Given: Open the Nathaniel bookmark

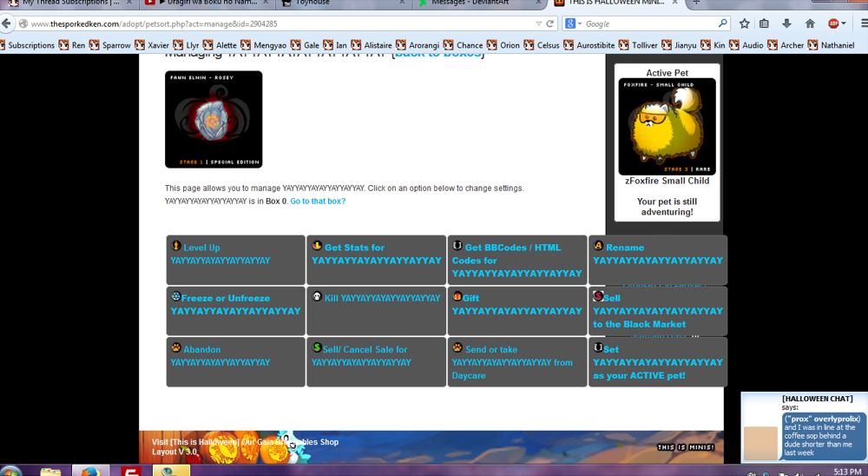Looking at the screenshot, I should (832, 45).
